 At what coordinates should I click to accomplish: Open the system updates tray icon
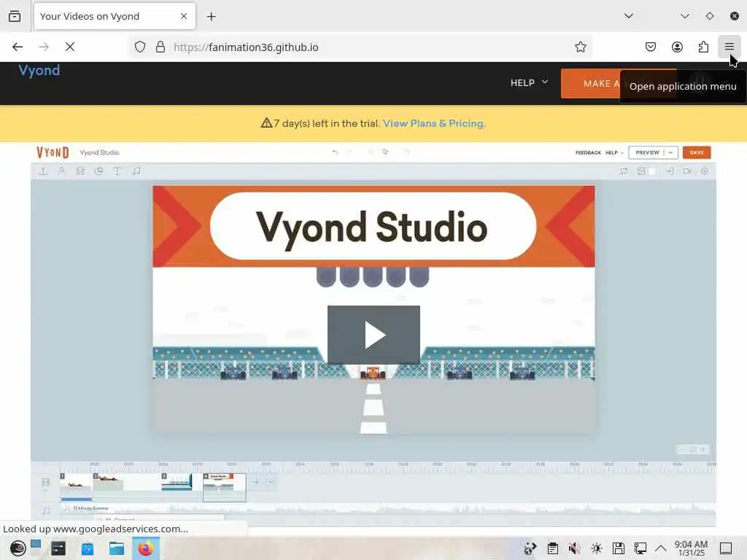tap(530, 548)
